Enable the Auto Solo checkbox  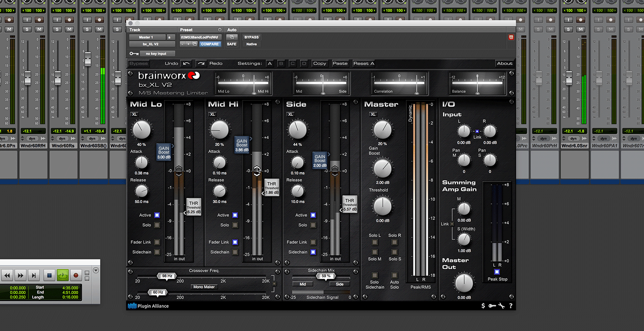point(395,275)
